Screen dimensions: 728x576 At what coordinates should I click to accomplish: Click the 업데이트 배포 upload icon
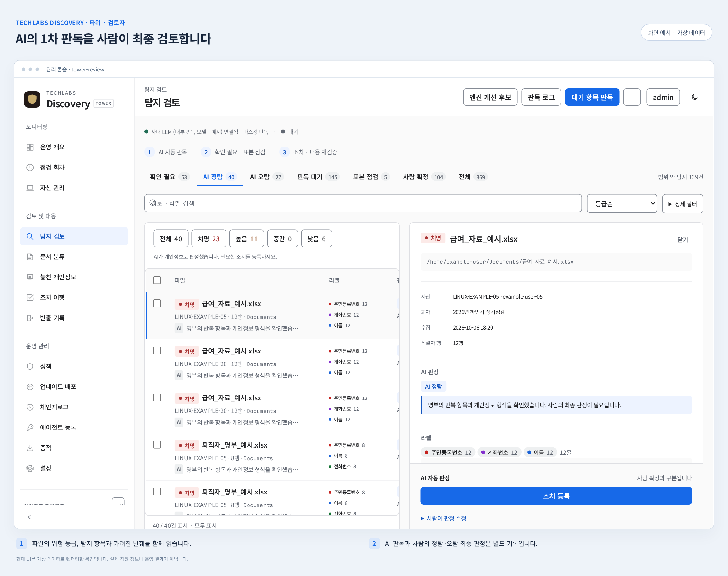[x=30, y=387]
